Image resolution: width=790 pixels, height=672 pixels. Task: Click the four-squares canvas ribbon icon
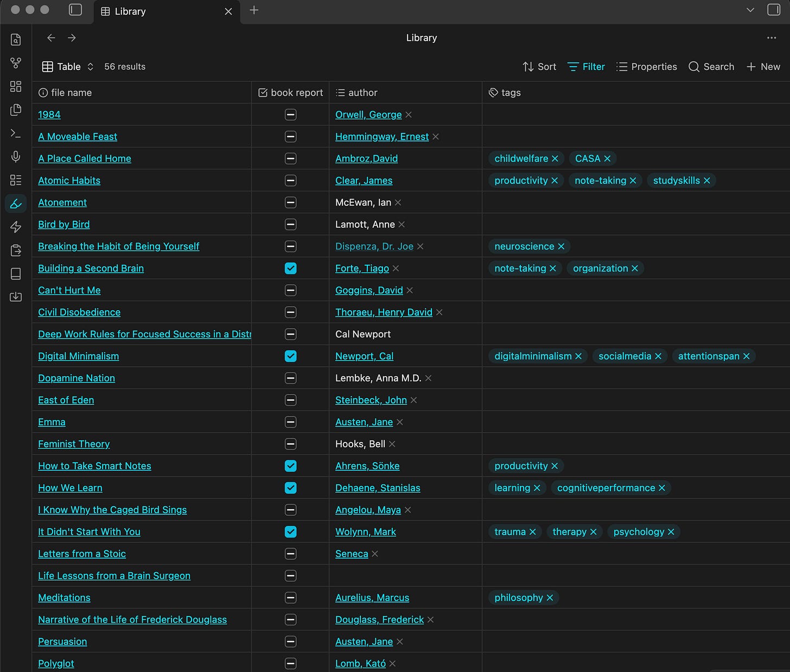point(16,87)
